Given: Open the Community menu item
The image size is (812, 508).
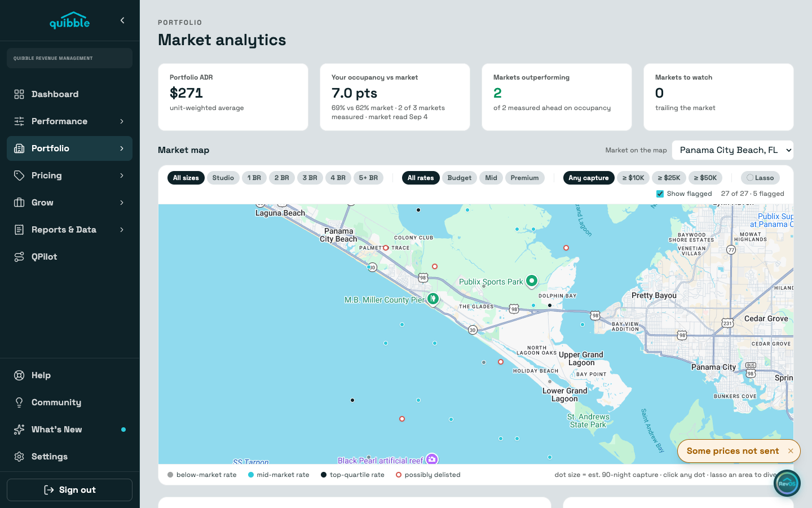Looking at the screenshot, I should click(69, 402).
